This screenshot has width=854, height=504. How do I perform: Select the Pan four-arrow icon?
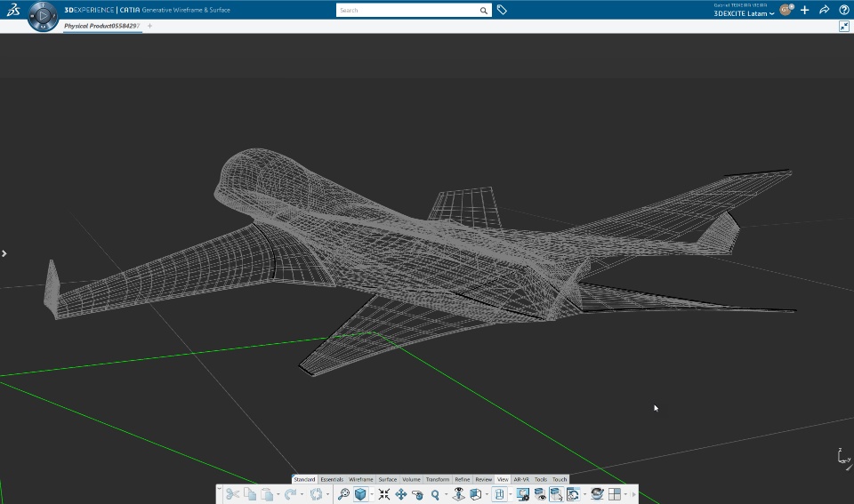(401, 494)
